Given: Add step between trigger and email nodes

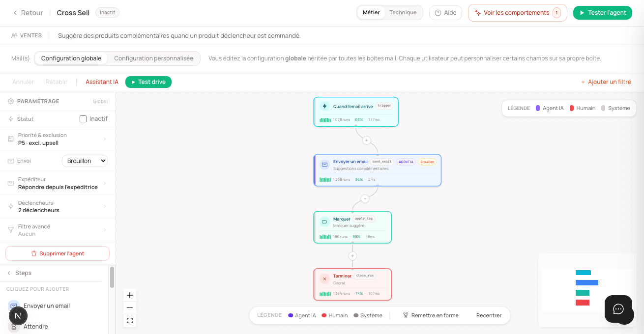Looking at the screenshot, I should tap(366, 140).
